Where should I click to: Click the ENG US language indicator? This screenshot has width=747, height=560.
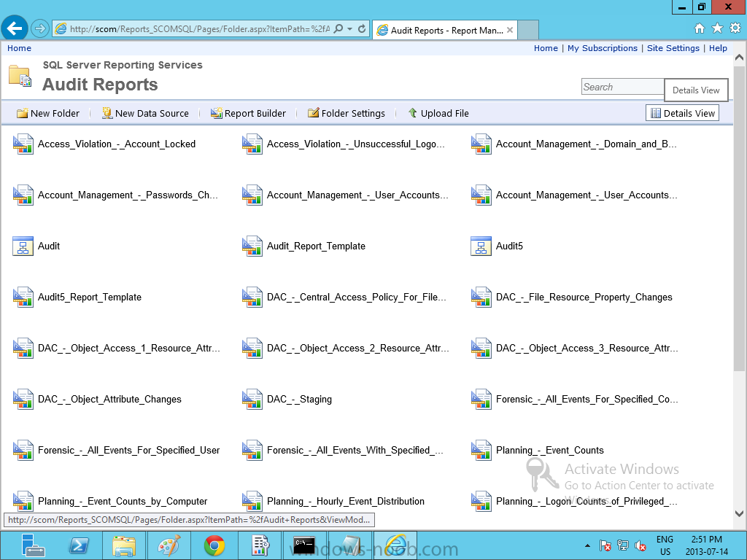click(665, 545)
